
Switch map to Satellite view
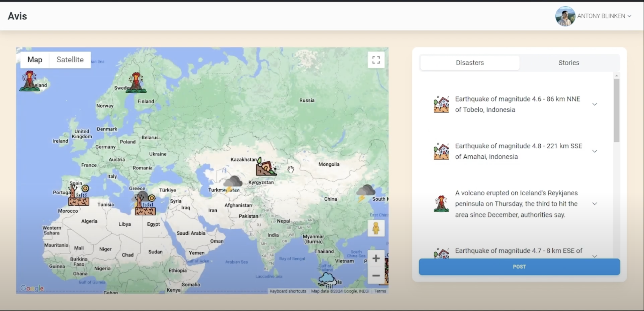point(70,60)
